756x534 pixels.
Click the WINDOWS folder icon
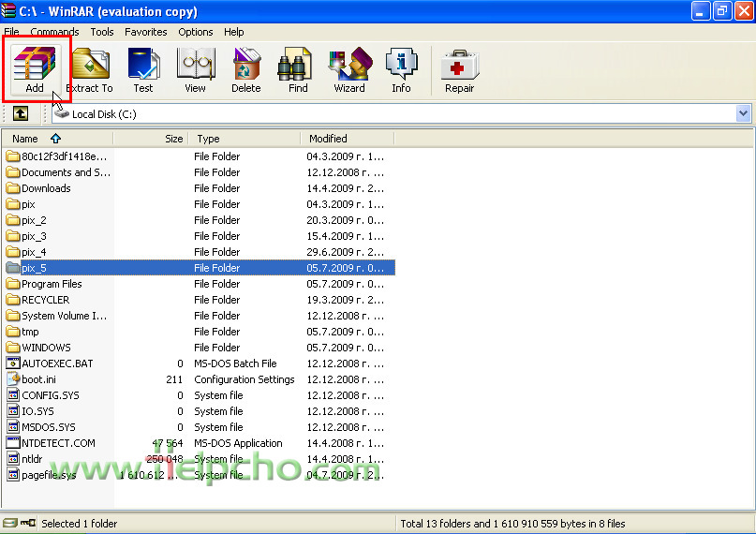13,348
